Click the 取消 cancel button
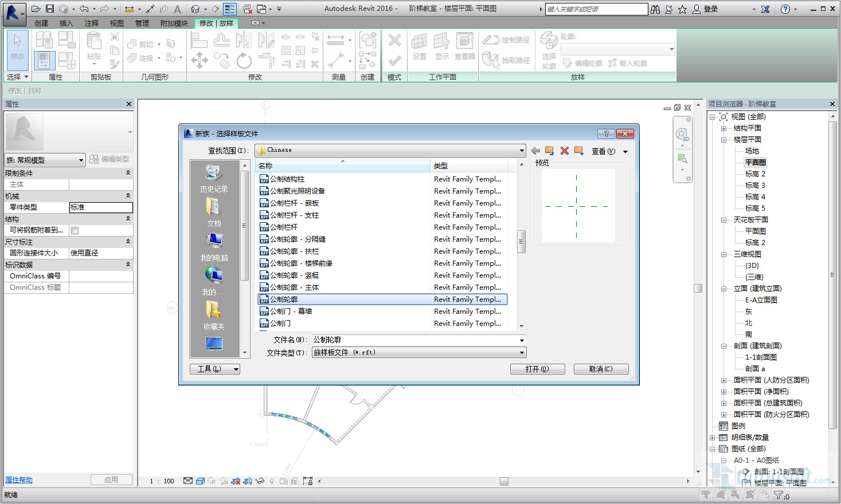Viewport: 841px width, 504px height. coord(601,369)
